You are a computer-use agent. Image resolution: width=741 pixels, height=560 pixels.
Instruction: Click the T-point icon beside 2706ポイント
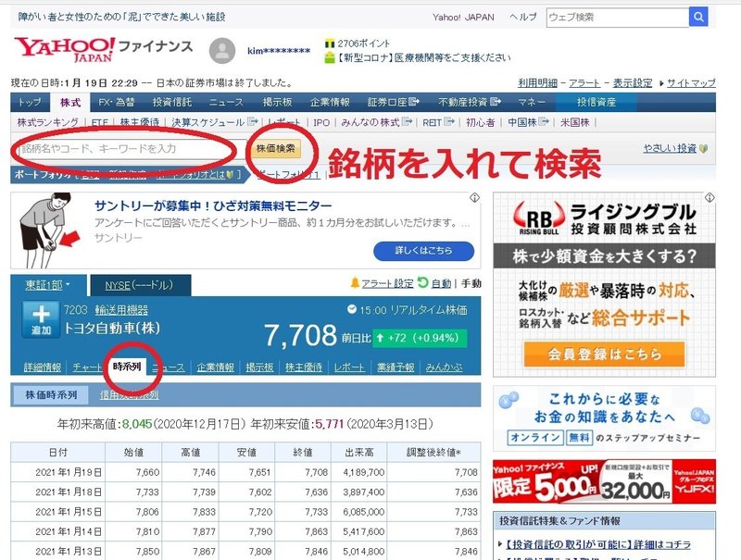pos(330,44)
